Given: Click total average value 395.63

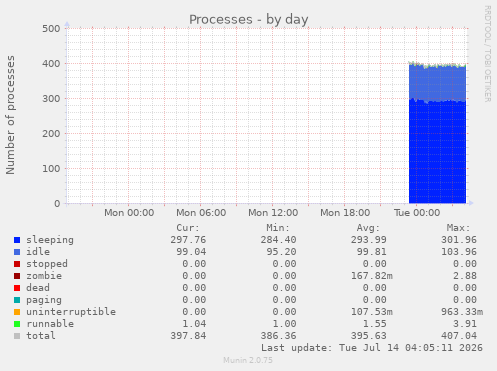Looking at the screenshot, I should click(x=369, y=336).
